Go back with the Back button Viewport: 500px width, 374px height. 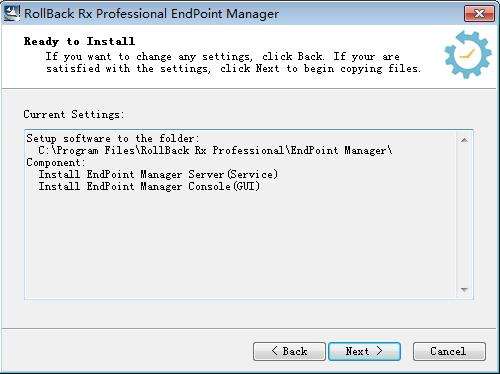tap(289, 351)
